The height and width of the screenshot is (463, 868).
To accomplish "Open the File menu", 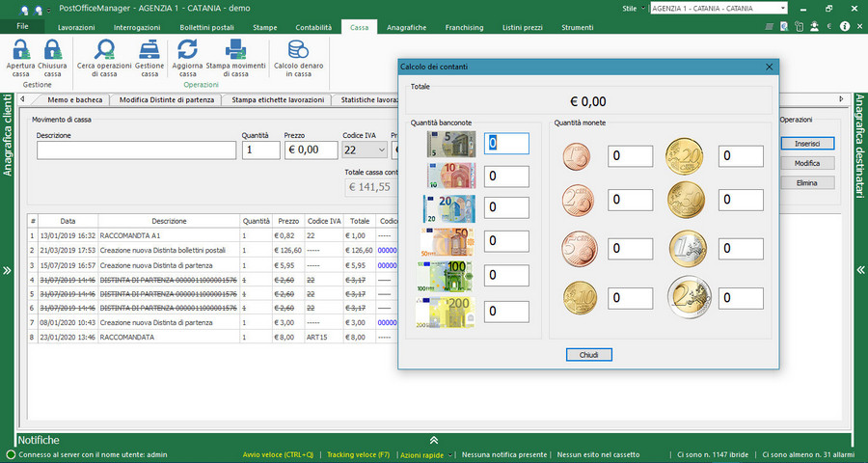I will click(x=23, y=27).
